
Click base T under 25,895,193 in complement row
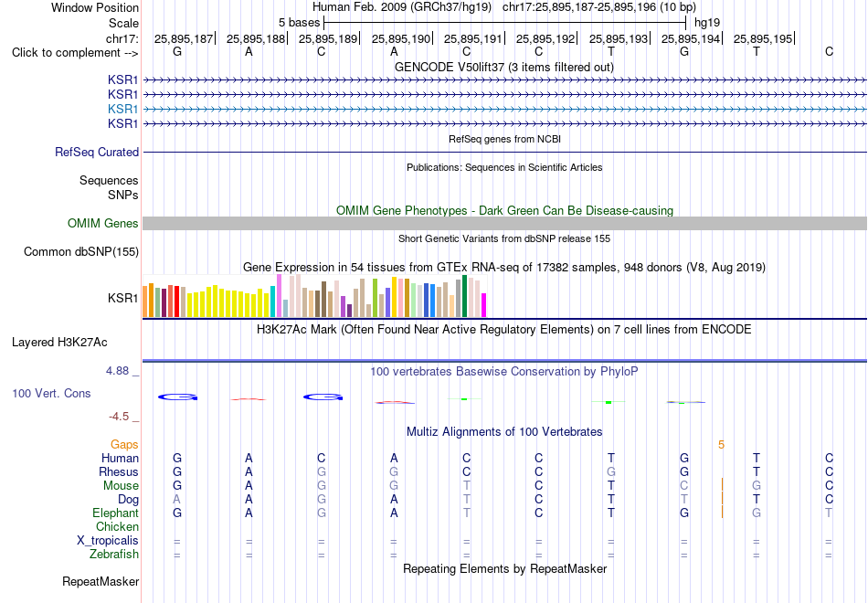point(610,51)
